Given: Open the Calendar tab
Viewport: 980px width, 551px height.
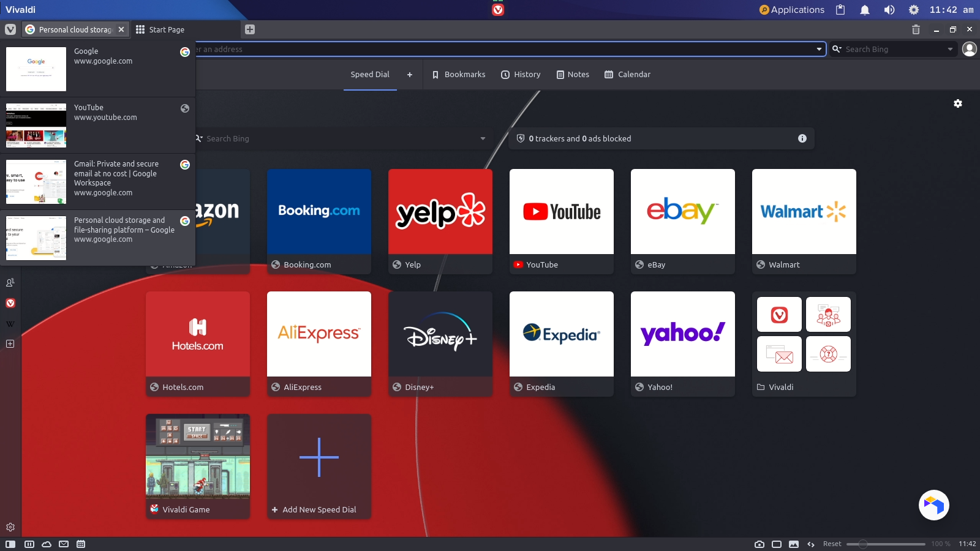Looking at the screenshot, I should coord(627,75).
